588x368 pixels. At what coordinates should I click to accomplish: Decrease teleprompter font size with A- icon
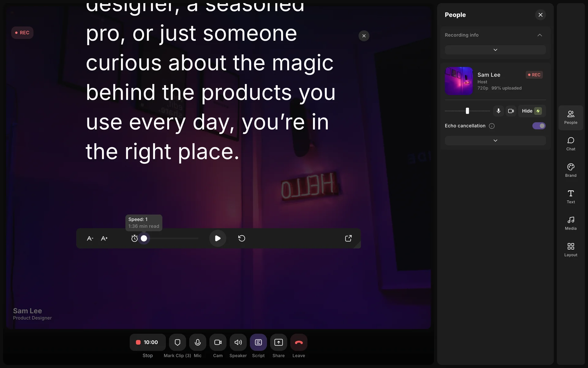point(90,238)
